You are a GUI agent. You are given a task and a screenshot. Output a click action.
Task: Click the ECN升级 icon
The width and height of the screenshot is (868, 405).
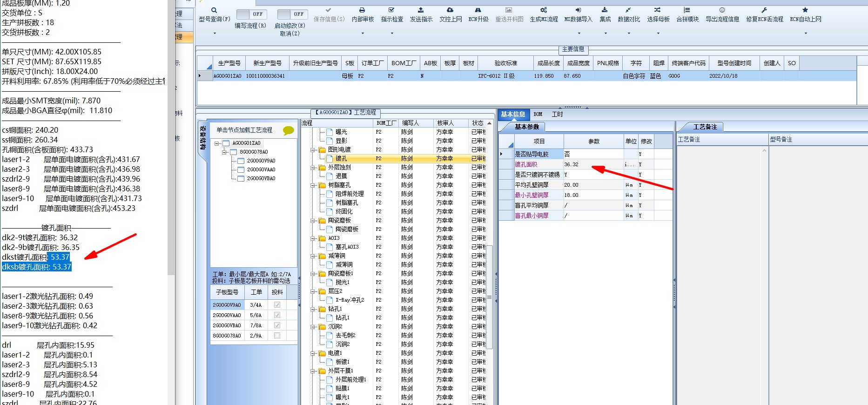click(x=478, y=10)
